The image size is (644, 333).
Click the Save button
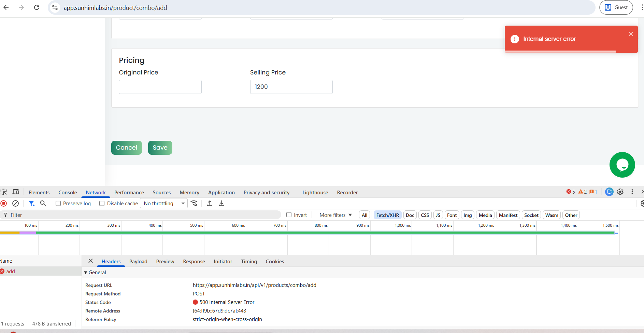(160, 148)
